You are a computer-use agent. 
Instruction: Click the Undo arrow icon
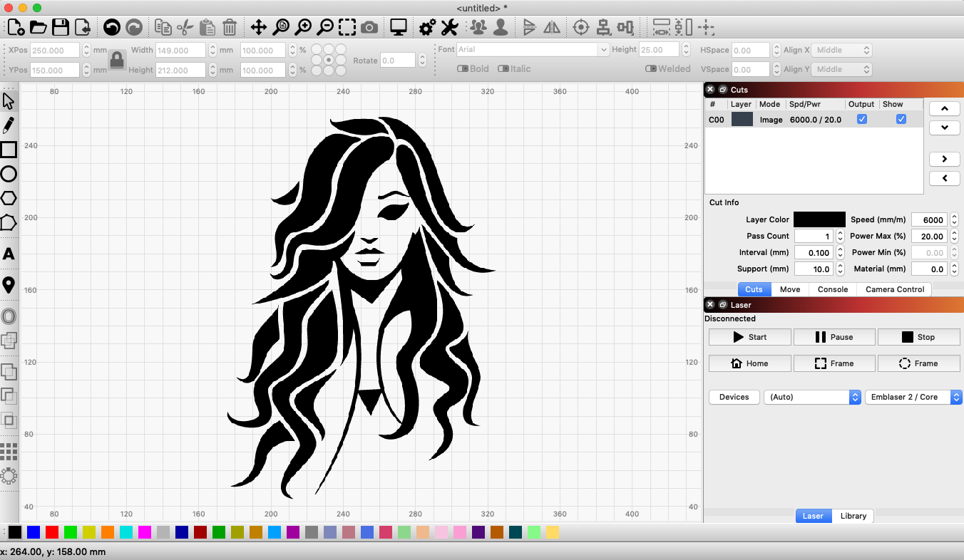pyautogui.click(x=111, y=28)
